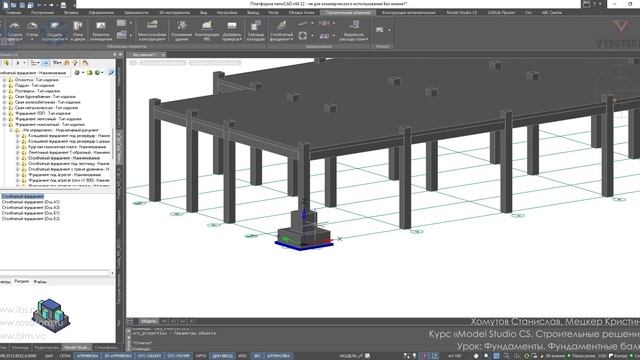Click the clipboard icon in library toolbar

coord(85,63)
